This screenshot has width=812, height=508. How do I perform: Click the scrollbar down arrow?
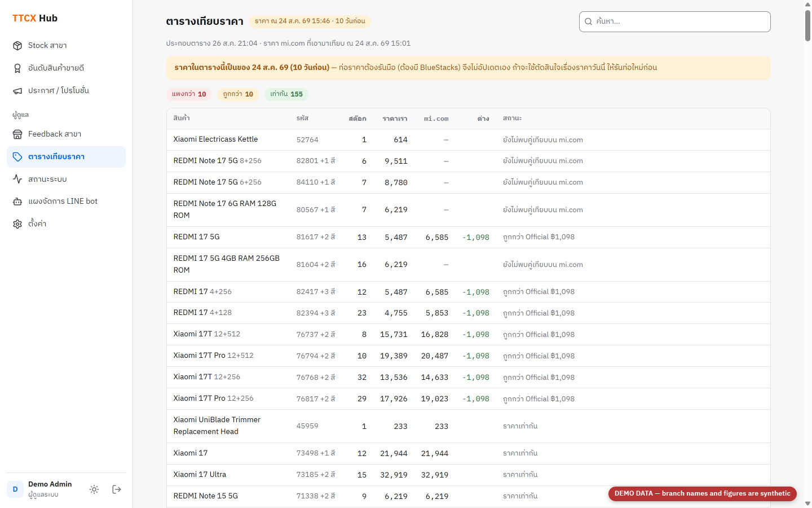tap(807, 503)
